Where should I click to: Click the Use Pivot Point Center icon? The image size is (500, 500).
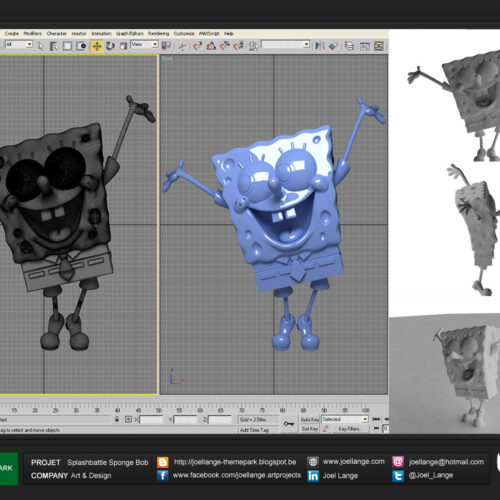[166, 46]
